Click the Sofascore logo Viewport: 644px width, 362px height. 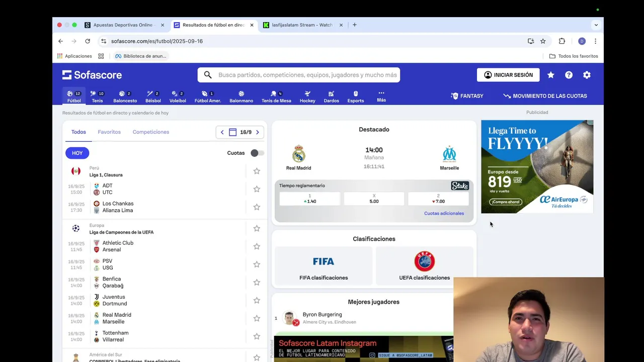point(92,75)
